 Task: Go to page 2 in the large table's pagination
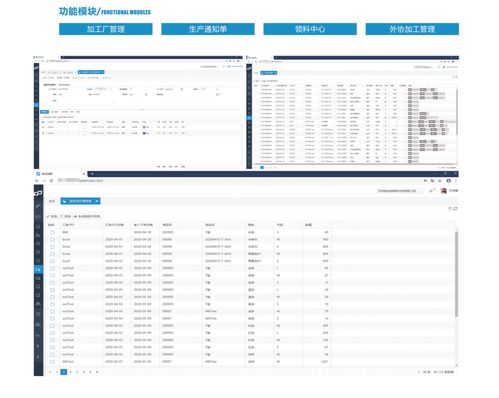coord(71,372)
